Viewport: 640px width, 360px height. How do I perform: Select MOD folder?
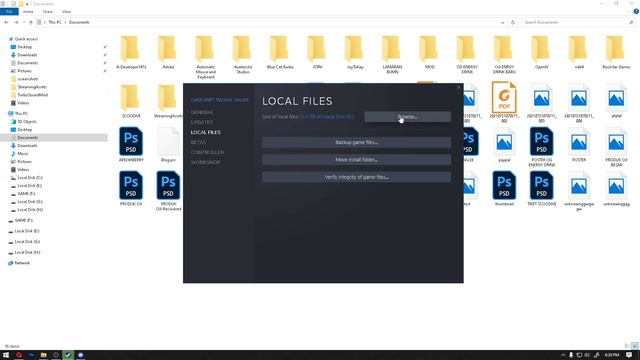pos(429,52)
